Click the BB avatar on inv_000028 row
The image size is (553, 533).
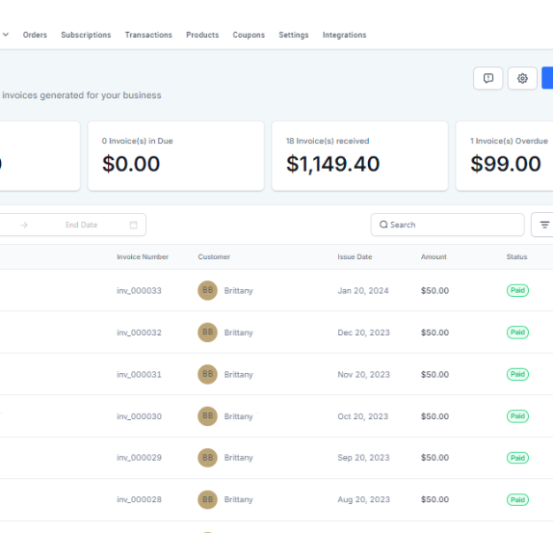point(207,499)
